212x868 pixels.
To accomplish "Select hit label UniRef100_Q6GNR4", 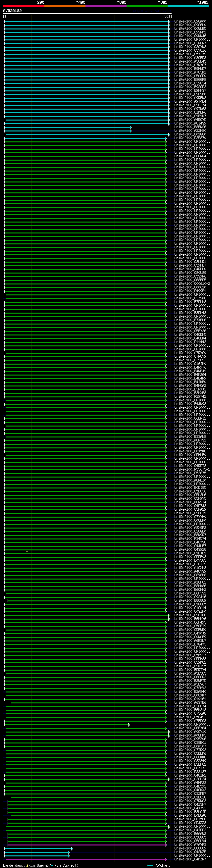I will [190, 156].
